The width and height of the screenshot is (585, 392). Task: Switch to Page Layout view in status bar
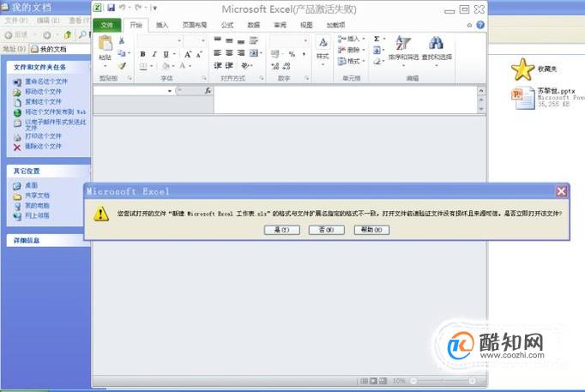click(373, 381)
